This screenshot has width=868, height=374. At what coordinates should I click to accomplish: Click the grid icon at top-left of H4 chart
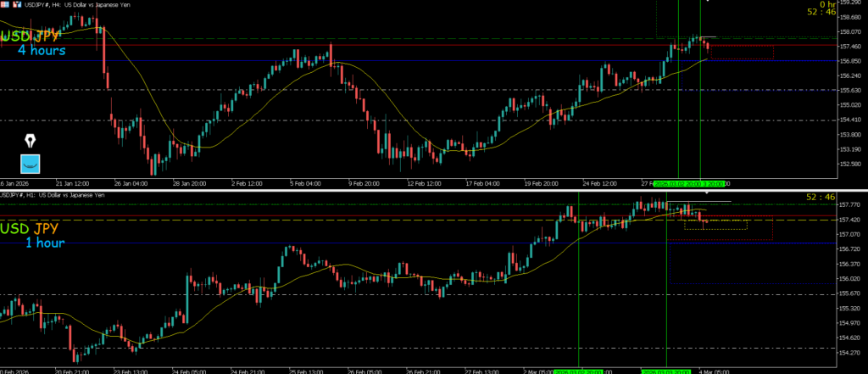point(6,5)
